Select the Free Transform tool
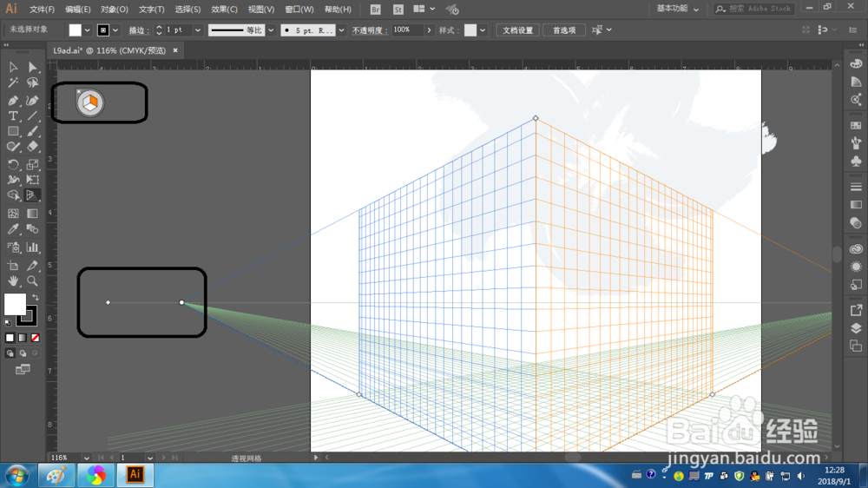The width and height of the screenshot is (868, 488). [32, 180]
